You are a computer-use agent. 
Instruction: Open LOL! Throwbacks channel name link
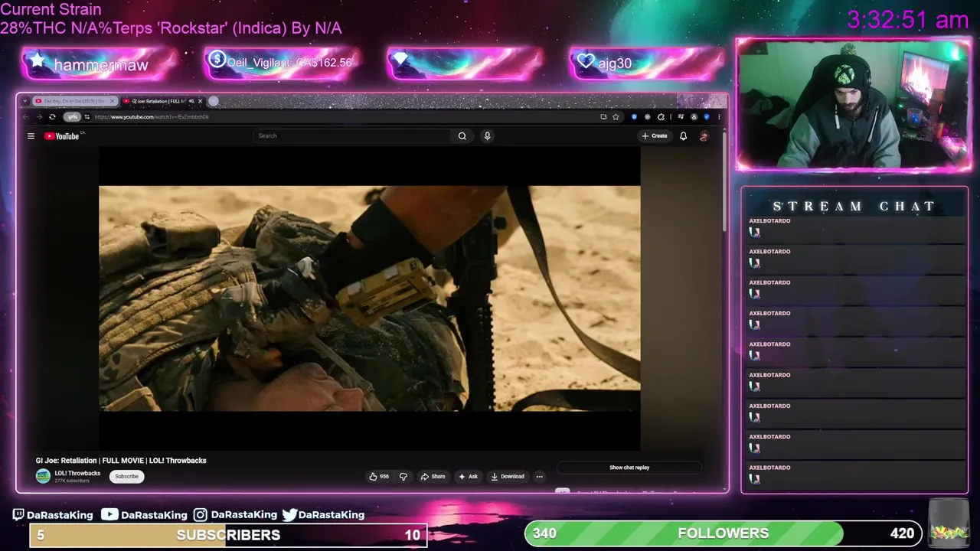pyautogui.click(x=77, y=473)
